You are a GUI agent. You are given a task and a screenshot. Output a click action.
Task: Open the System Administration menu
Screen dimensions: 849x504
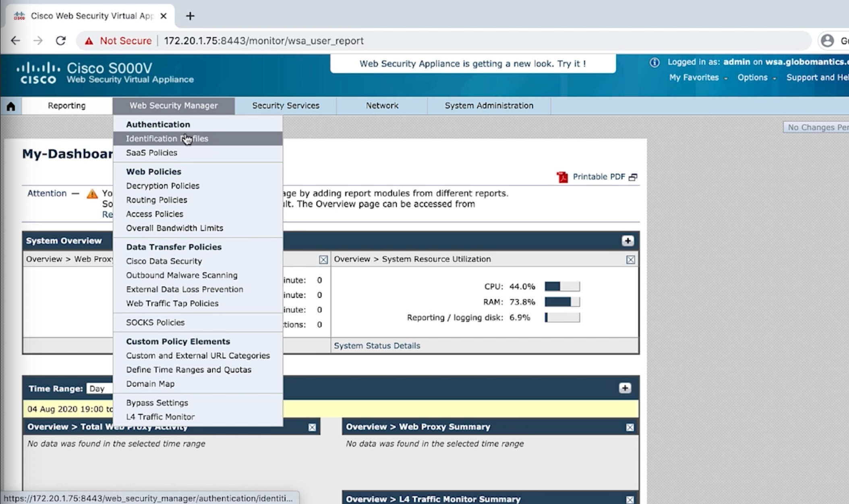point(489,105)
